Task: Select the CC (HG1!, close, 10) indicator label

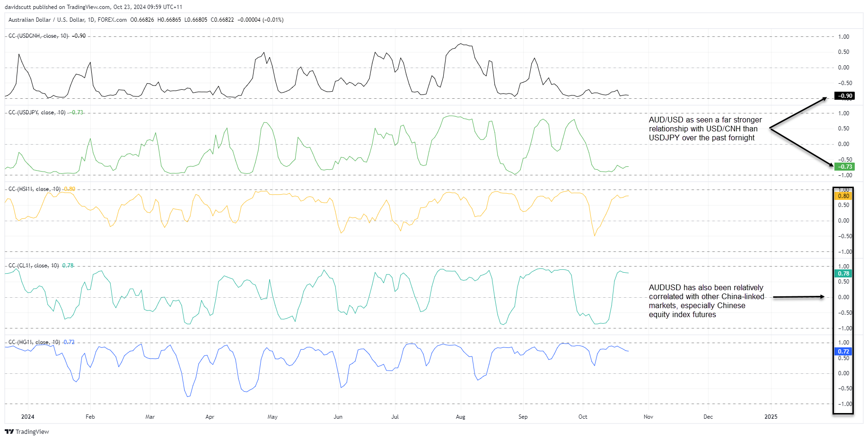Action: (35, 342)
